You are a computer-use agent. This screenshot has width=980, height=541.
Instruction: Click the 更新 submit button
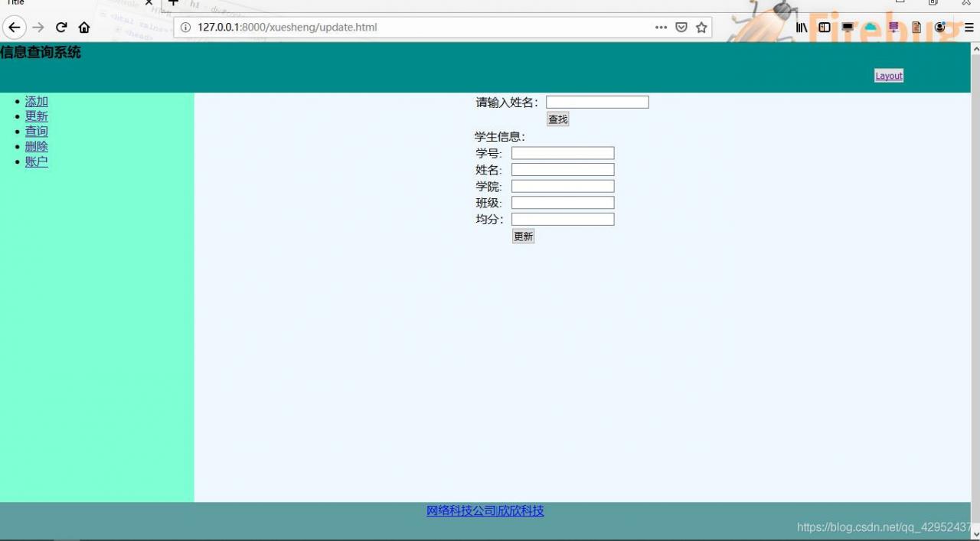pos(523,236)
